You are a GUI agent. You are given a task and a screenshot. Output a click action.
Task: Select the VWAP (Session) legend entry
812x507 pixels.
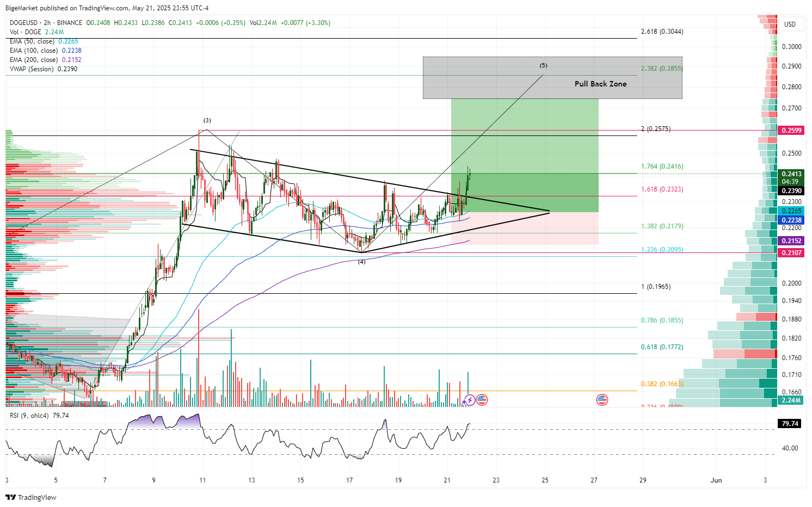click(x=32, y=69)
